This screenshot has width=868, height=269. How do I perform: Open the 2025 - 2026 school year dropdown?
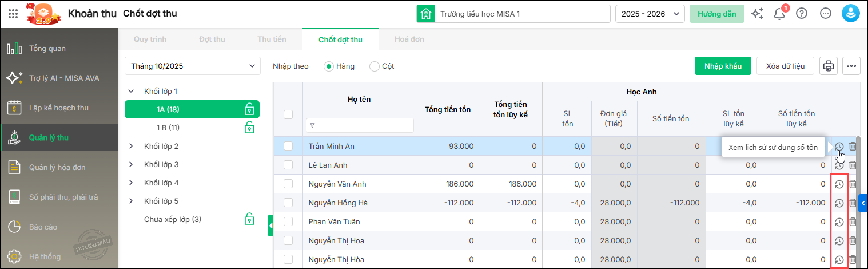pos(650,14)
